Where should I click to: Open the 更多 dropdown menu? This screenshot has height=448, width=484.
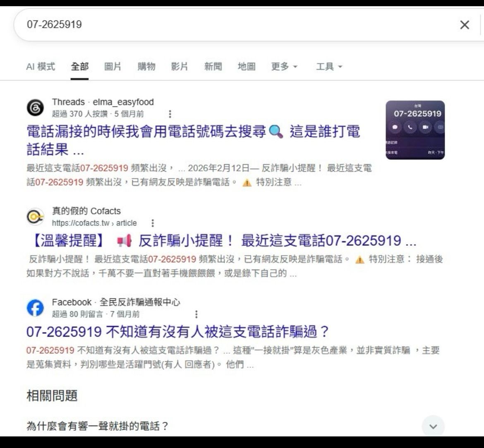(x=284, y=66)
